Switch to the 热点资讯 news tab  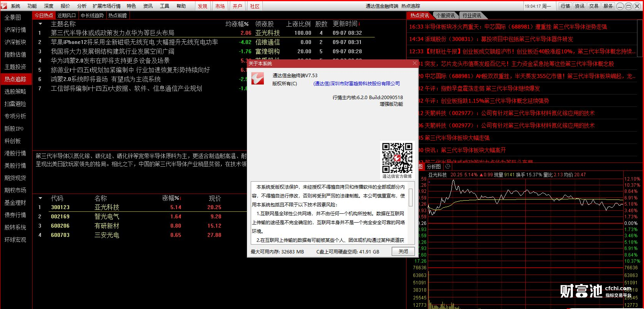pyautogui.click(x=420, y=15)
